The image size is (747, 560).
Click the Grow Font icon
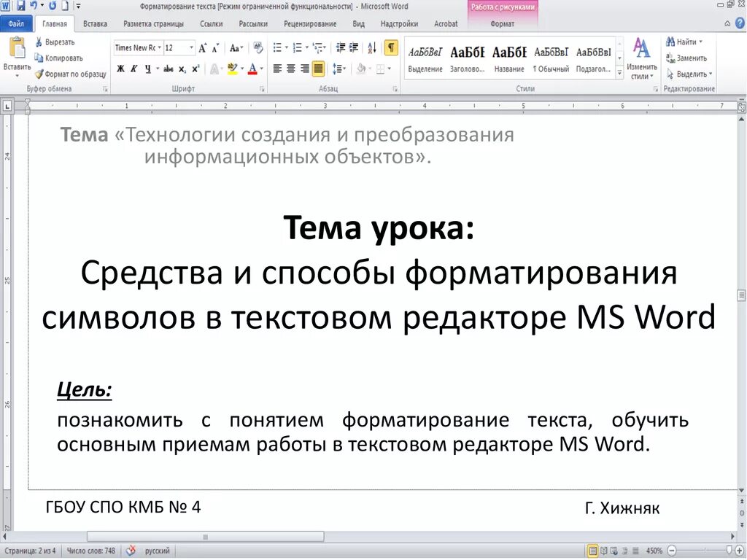pos(203,48)
